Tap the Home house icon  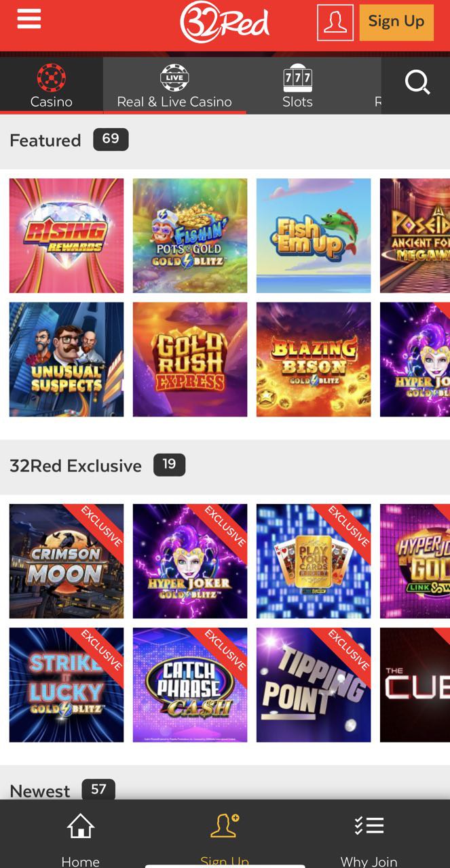tap(80, 826)
